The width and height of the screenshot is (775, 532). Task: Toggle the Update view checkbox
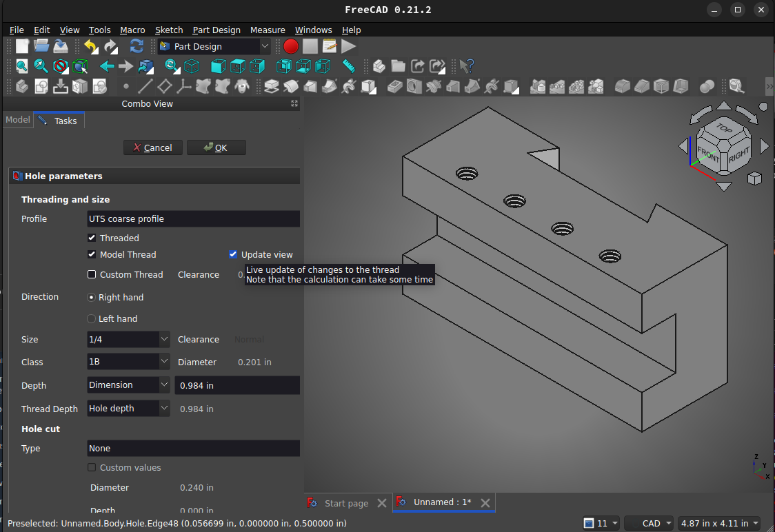point(233,254)
